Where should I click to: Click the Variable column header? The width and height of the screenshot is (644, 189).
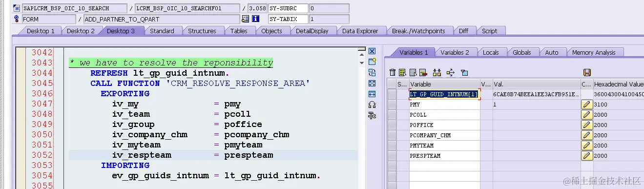coord(444,84)
